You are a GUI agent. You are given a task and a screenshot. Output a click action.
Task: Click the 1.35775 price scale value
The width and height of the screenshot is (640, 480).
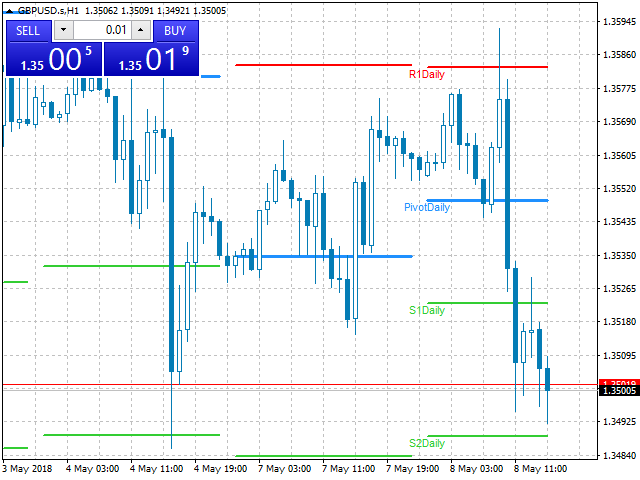[619, 89]
